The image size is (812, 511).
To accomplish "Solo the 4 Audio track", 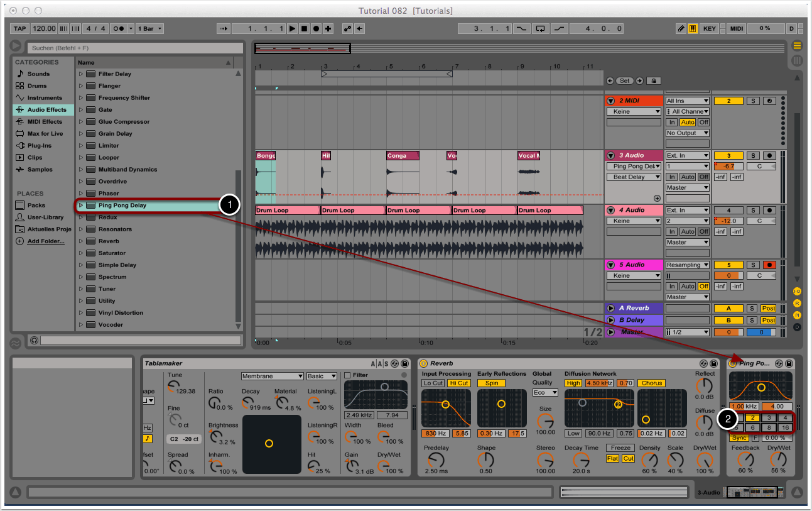I will point(752,211).
